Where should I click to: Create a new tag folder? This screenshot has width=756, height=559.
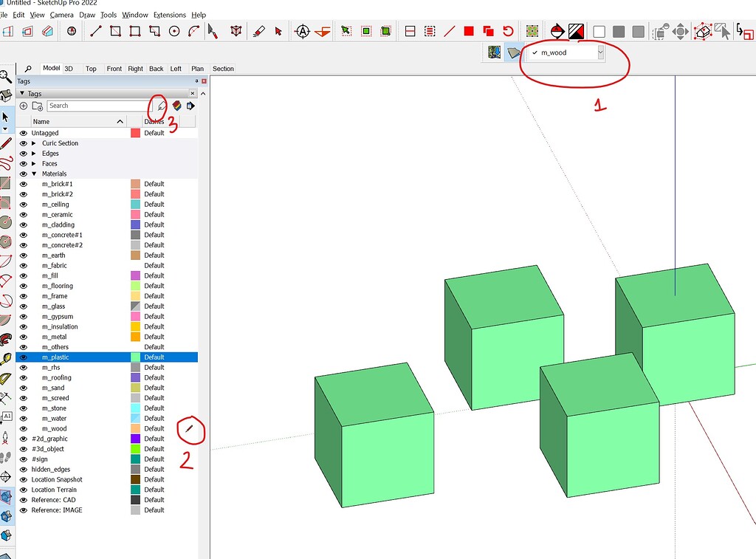pos(37,106)
